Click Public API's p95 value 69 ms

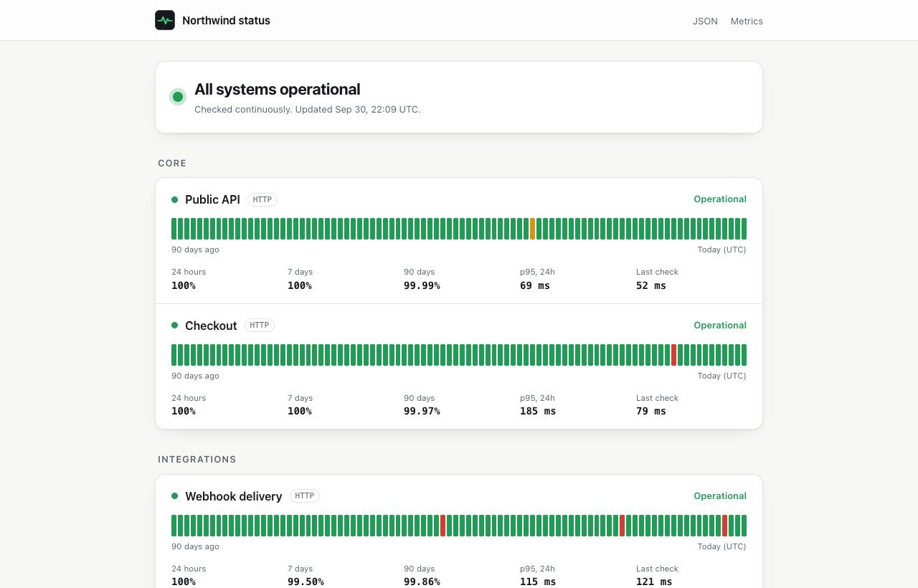535,285
